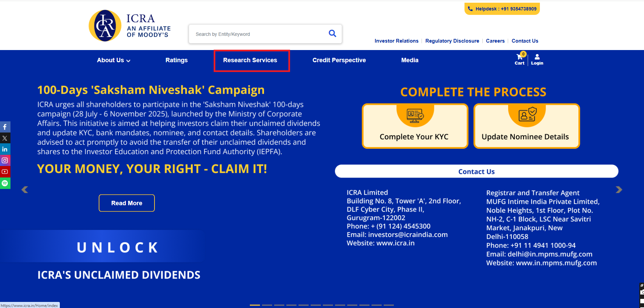Click the Complete Your KYC card
The image size is (644, 308).
[x=414, y=126]
